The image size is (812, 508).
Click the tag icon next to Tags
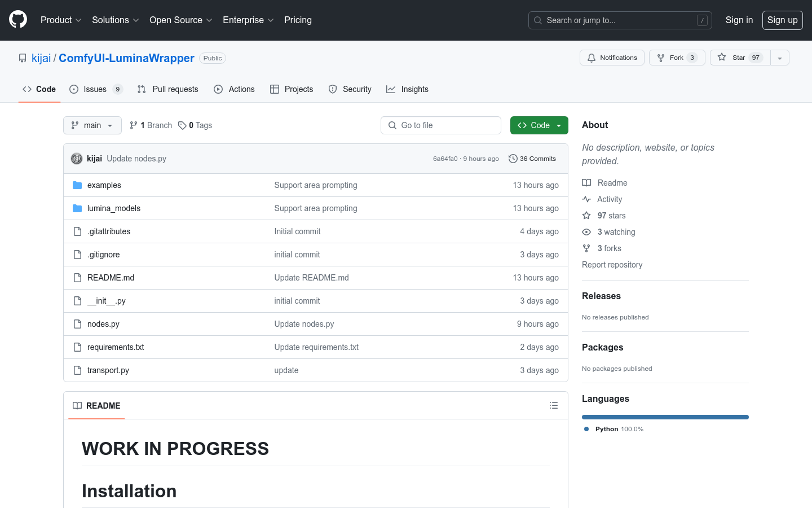(x=182, y=125)
